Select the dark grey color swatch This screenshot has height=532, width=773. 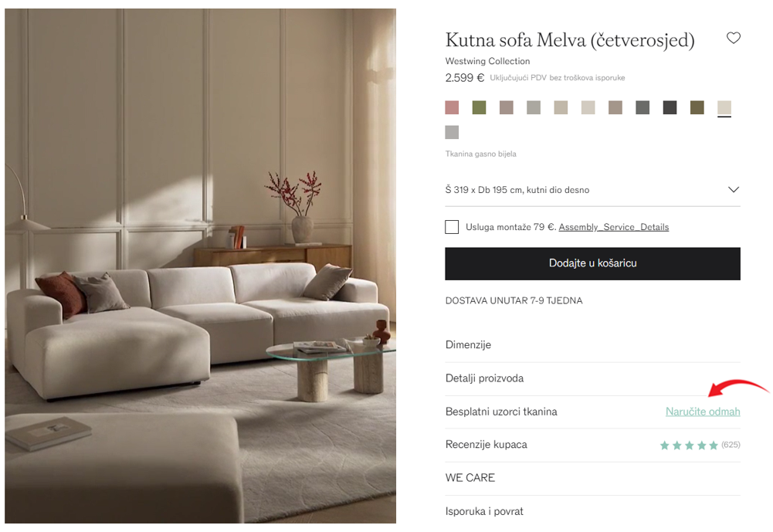(x=642, y=107)
